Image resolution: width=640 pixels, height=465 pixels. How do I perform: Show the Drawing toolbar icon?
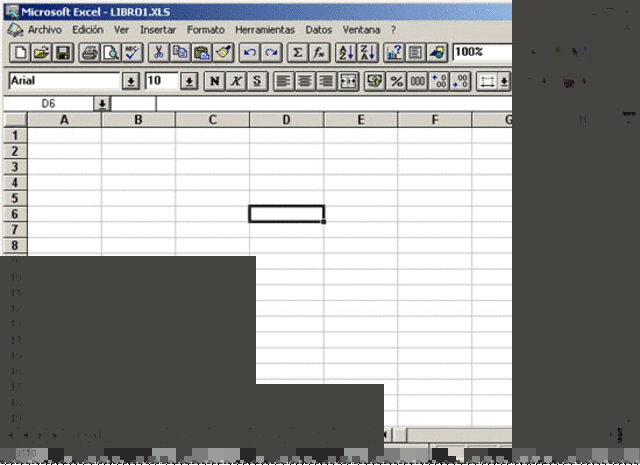point(437,53)
